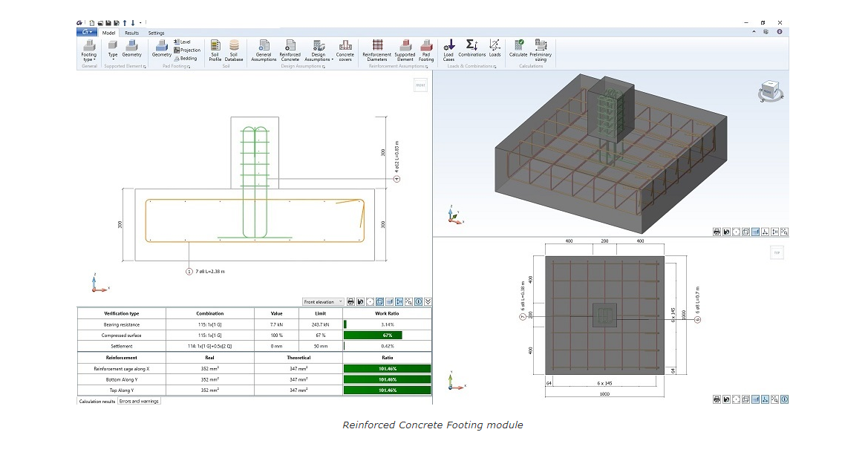Switch to the Results tab

pos(131,33)
